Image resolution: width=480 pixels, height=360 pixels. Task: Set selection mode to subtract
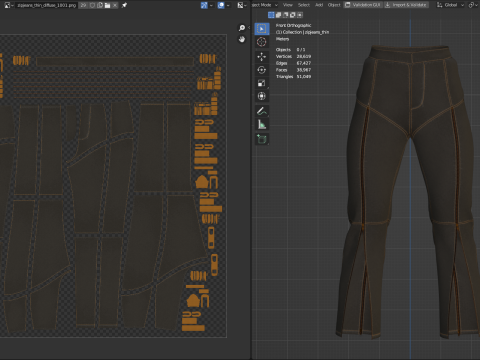click(x=285, y=15)
